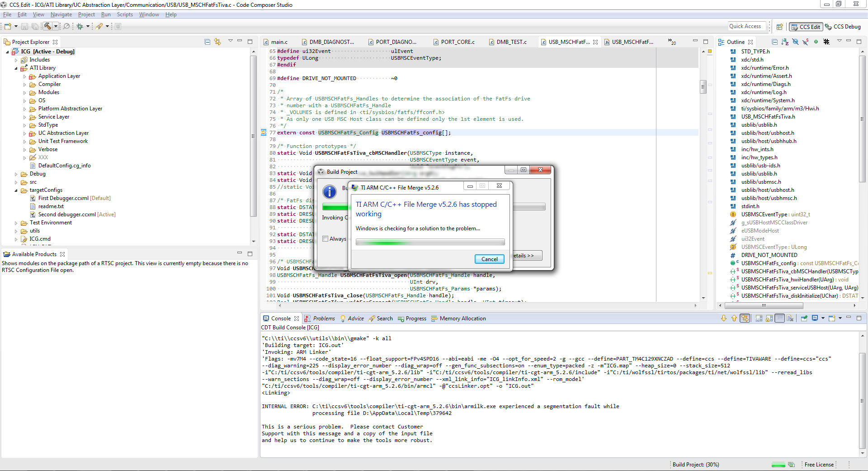Open New dropdown arrow in main toolbar
Image resolution: width=868 pixels, height=471 pixels.
(16, 26)
